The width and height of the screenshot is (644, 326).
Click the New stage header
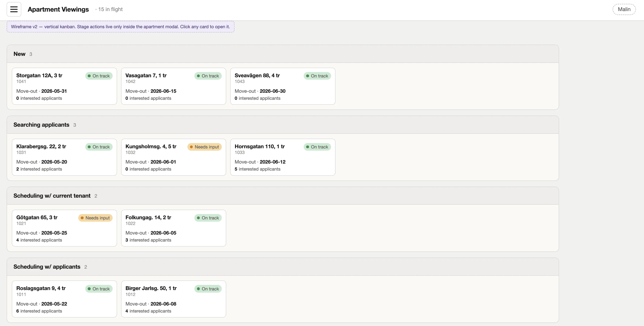coord(282,54)
